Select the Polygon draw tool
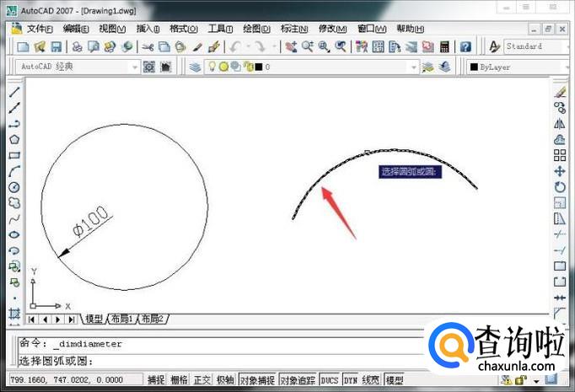This screenshot has width=575, height=392. 14,139
